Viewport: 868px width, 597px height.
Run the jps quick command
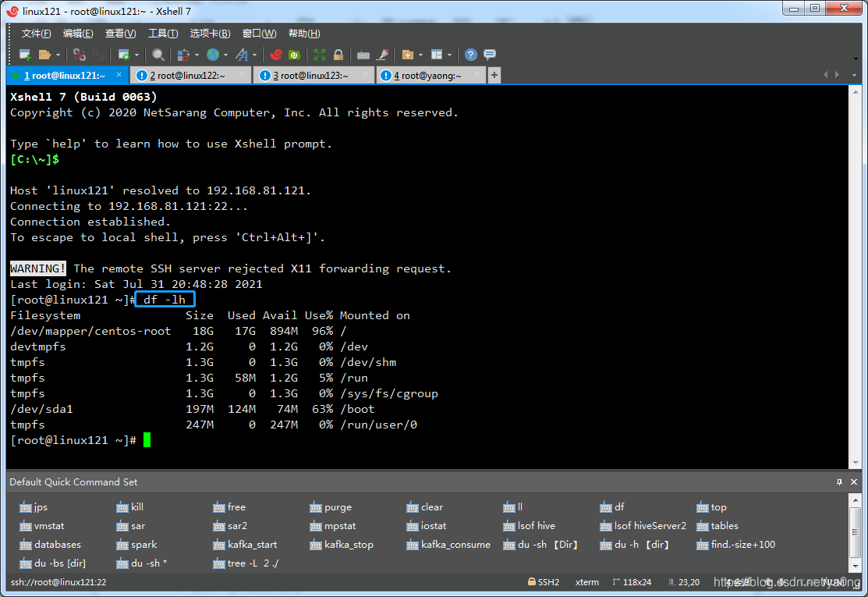click(x=34, y=506)
